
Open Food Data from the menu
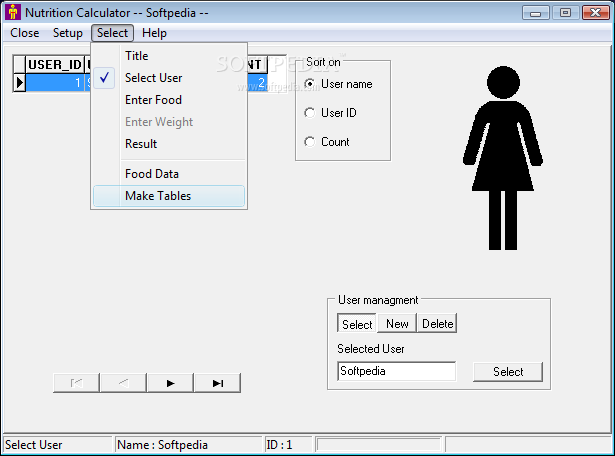point(169,173)
